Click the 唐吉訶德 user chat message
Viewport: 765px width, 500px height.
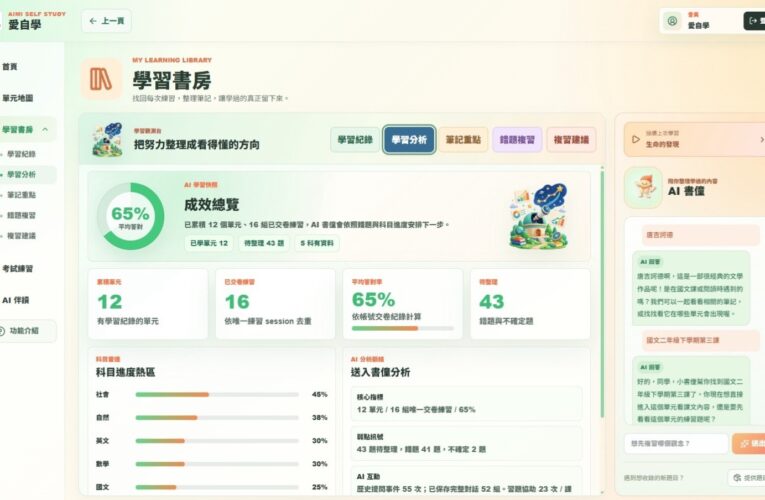701,235
